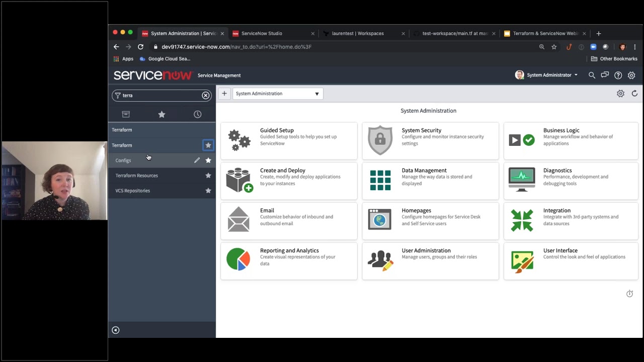Open Create and Deploy brick icon

239,180
